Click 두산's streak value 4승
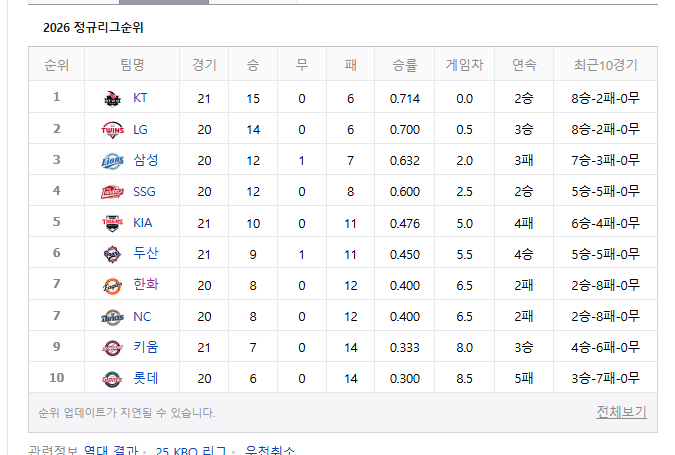Image resolution: width=675 pixels, height=455 pixels. [524, 254]
